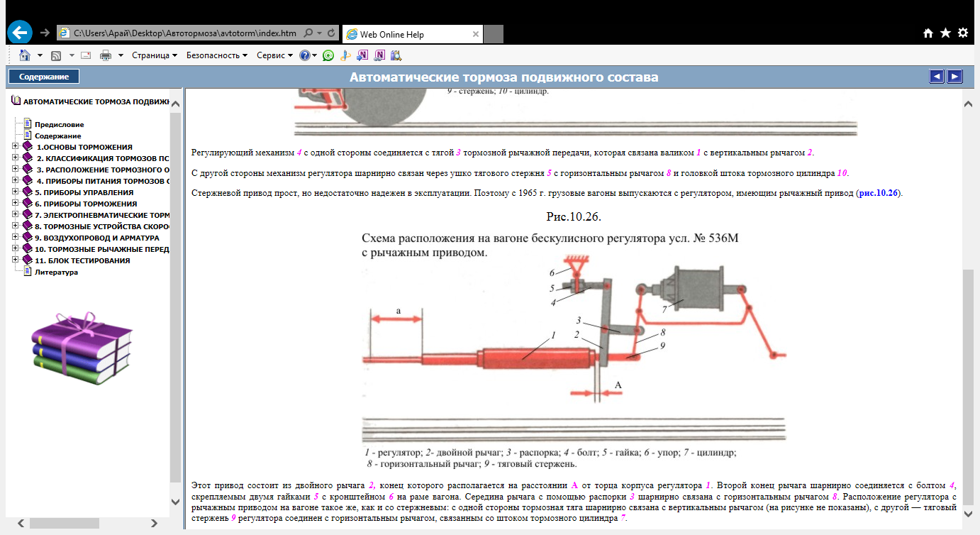980x535 pixels.
Task: Expand chapter 4. ПРИБОРЫ ПИТАНИЯ ТОРМОЗОВ
Action: pos(16,181)
